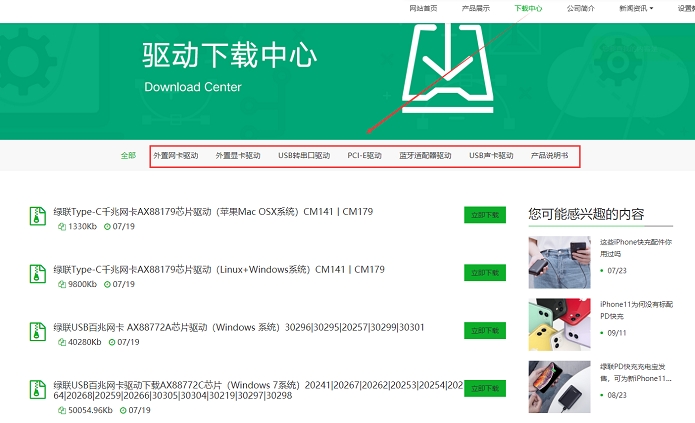Download the AX88772A Windows driver
The image size is (695, 423).
[x=485, y=330]
